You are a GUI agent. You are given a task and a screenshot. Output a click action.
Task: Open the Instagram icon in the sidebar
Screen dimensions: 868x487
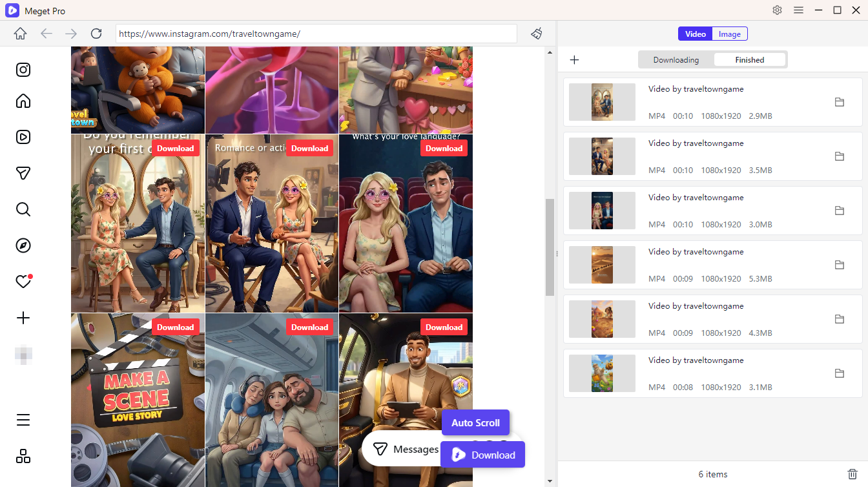[23, 70]
